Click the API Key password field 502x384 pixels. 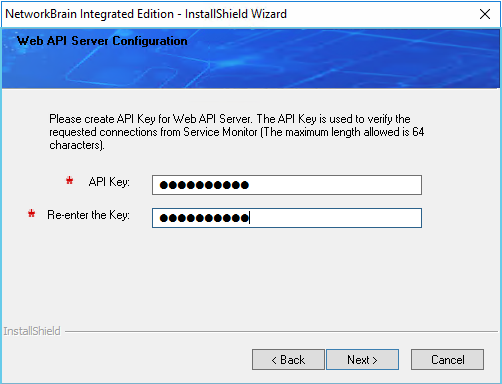point(287,185)
